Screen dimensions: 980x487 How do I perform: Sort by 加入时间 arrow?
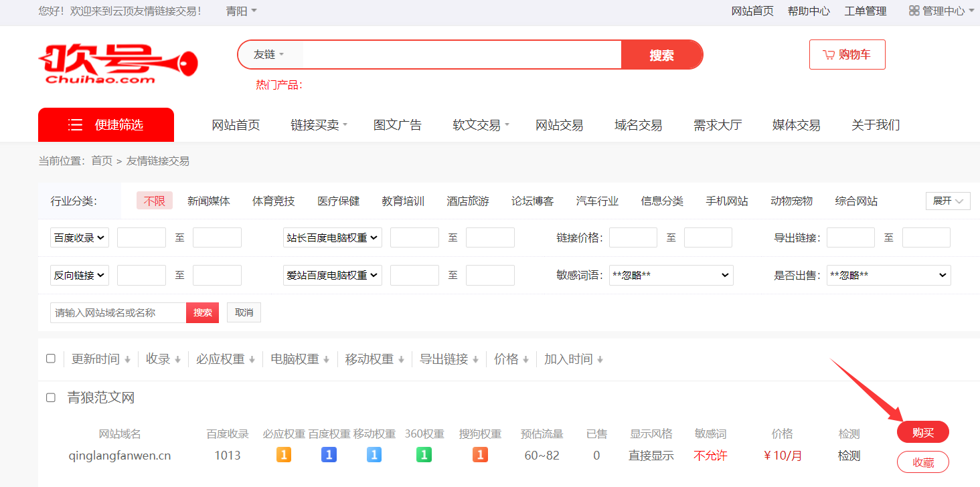tap(600, 360)
